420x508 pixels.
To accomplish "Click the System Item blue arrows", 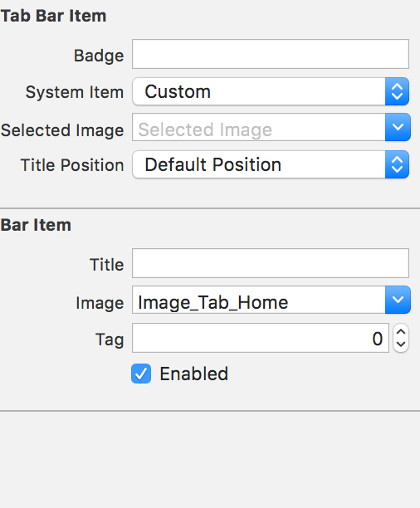I will click(x=397, y=91).
